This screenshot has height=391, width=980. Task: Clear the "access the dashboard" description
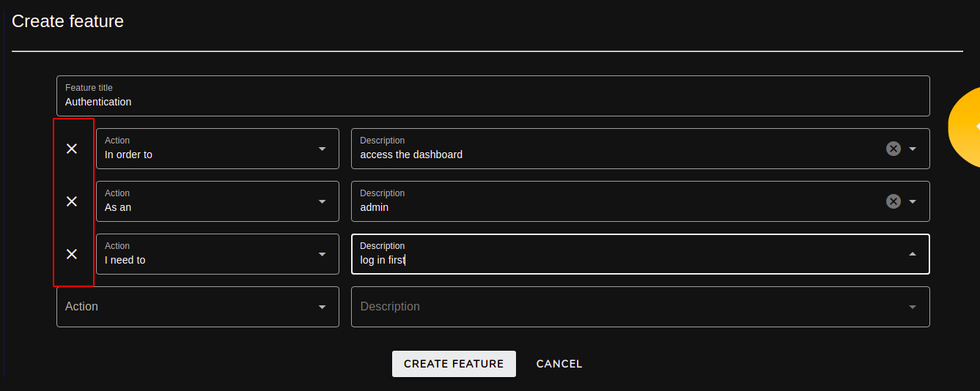click(893, 149)
